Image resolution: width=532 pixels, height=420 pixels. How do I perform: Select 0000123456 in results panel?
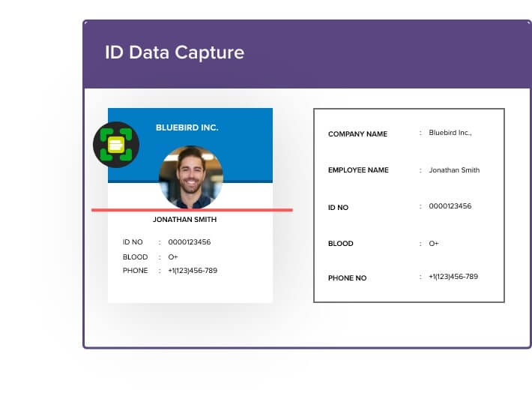click(450, 206)
